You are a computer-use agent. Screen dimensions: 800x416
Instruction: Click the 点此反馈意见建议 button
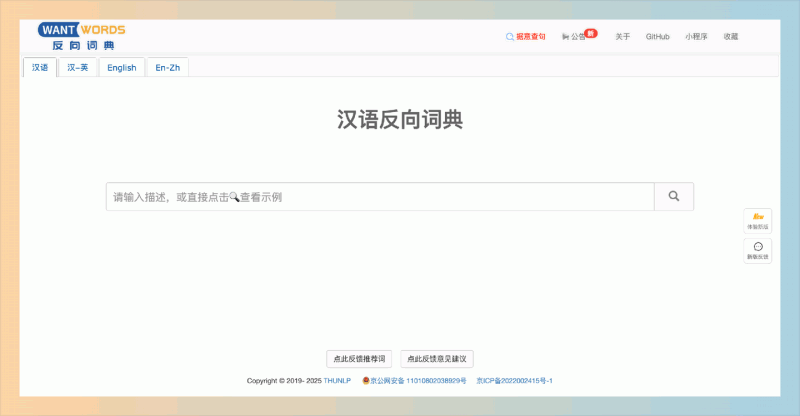(437, 359)
